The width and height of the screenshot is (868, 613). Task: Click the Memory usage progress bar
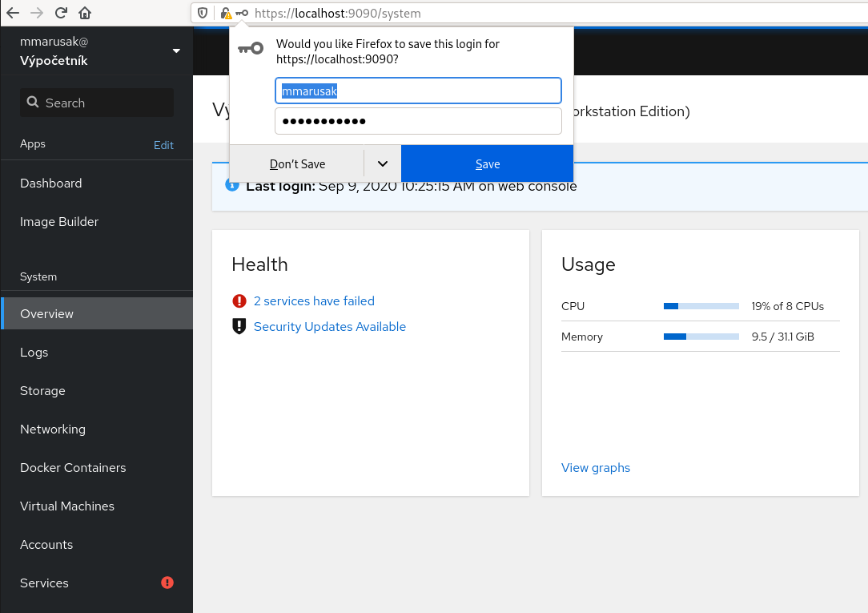point(701,337)
